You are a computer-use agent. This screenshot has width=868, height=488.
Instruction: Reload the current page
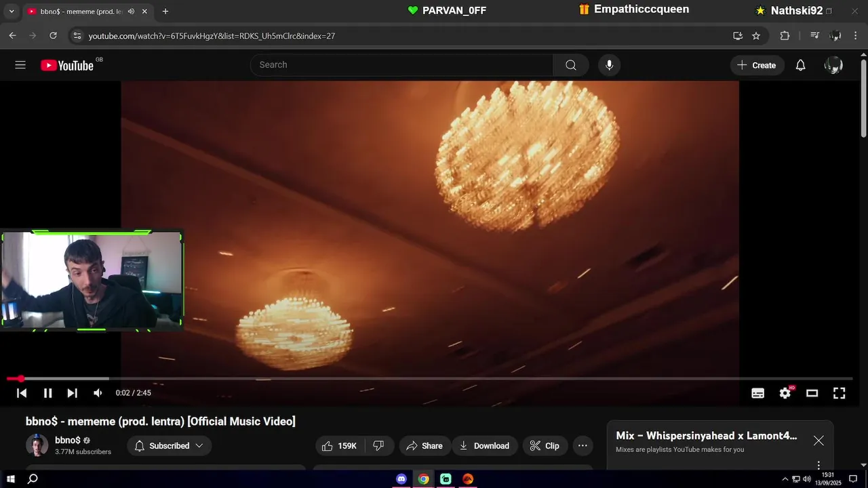click(x=54, y=36)
